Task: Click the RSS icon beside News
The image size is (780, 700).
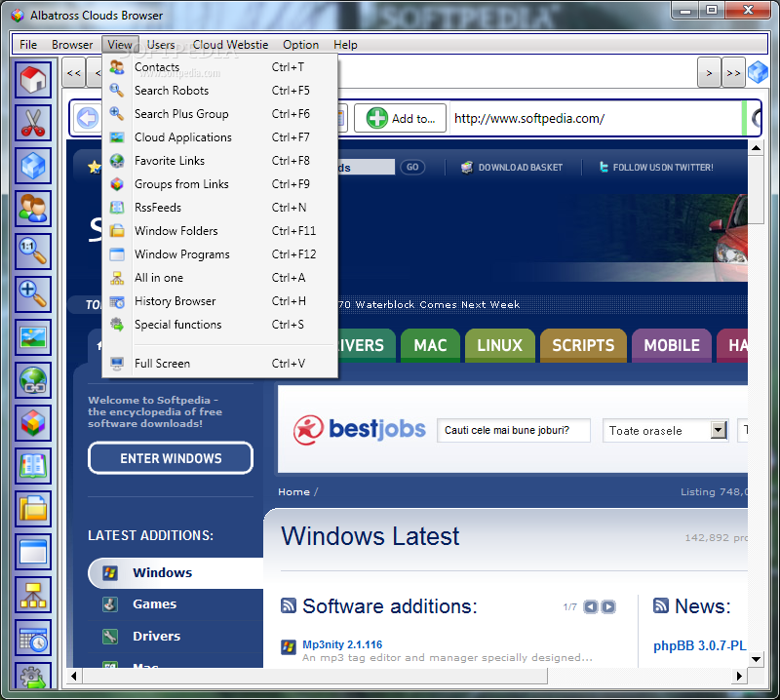Action: [x=661, y=605]
